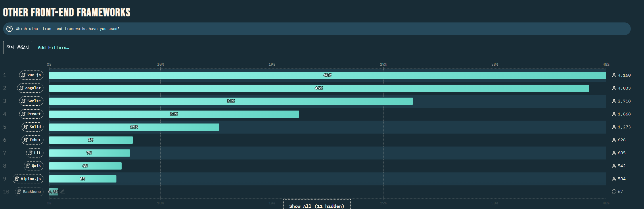Expand Show All (11 hidden)
This screenshot has height=209, width=644.
[317, 205]
